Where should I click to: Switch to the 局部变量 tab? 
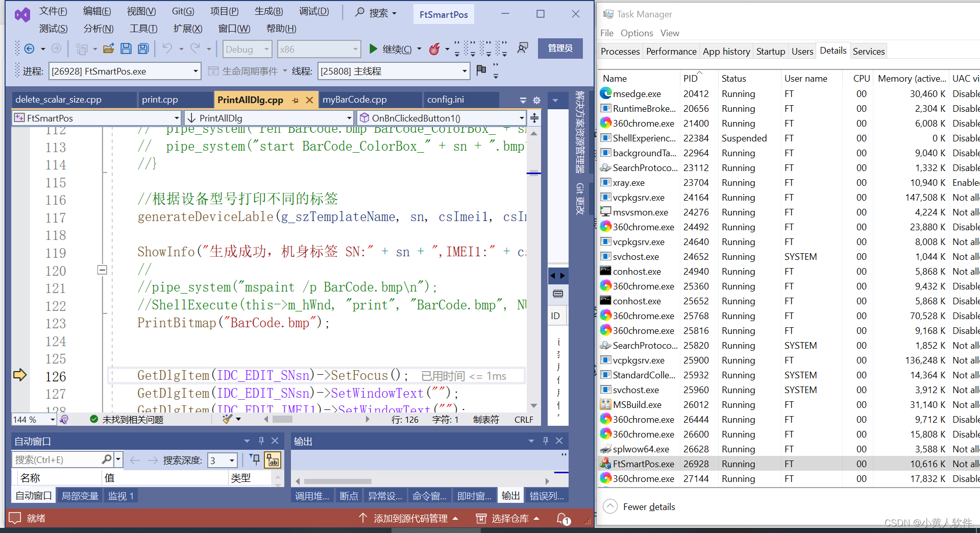[x=80, y=496]
